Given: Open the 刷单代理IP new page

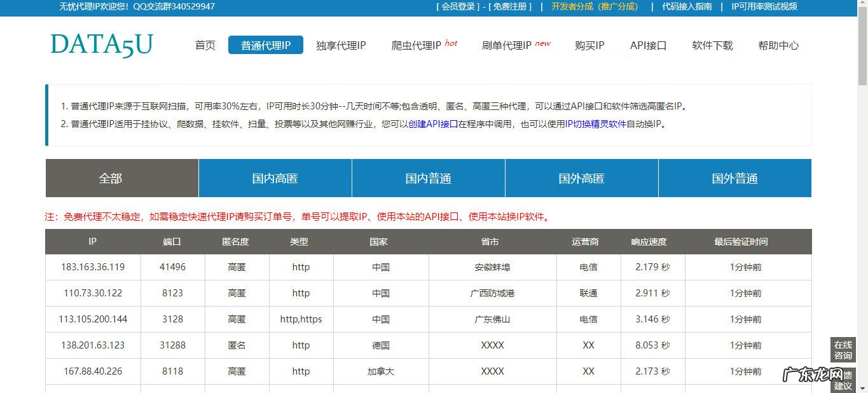Looking at the screenshot, I should coord(509,45).
